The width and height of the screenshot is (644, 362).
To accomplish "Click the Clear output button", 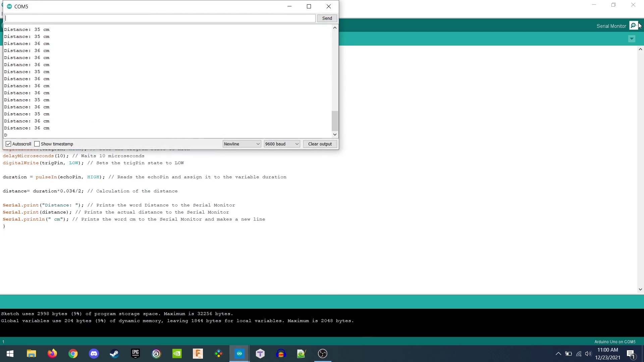I will (x=320, y=144).
